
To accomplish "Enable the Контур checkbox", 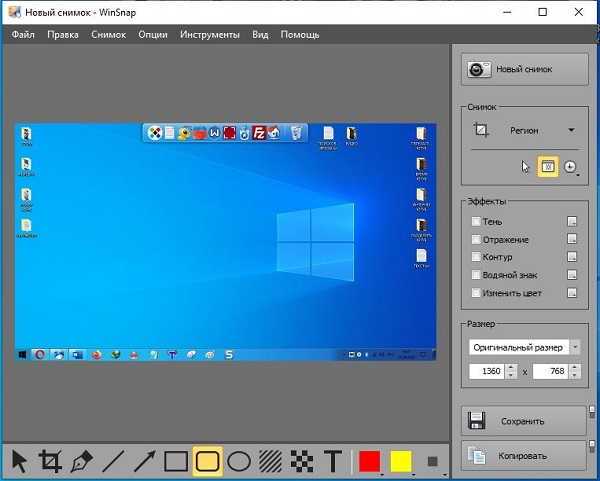I will pyautogui.click(x=476, y=257).
